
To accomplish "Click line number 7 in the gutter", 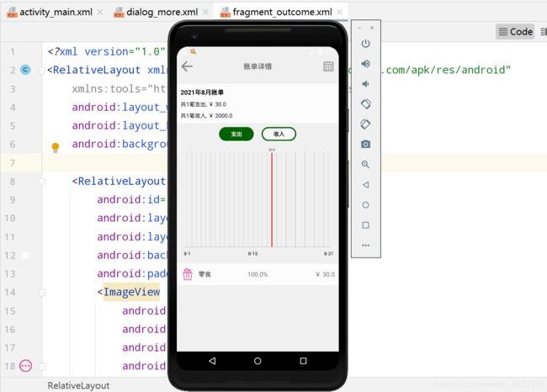I will pos(13,163).
